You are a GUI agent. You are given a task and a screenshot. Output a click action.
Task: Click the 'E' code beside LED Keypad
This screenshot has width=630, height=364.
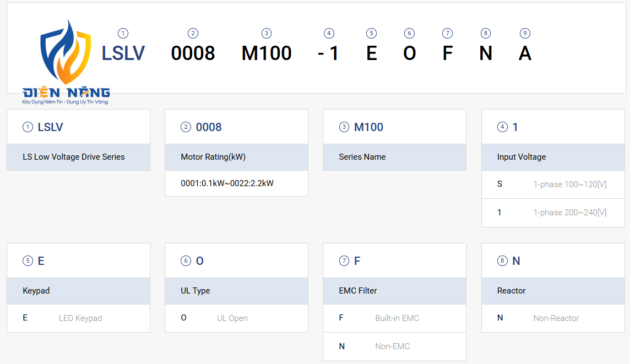pos(25,318)
